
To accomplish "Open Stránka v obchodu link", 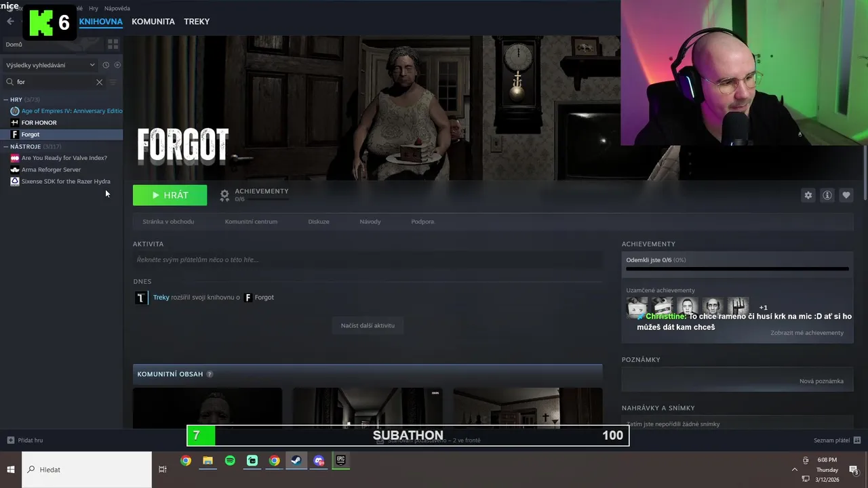I will point(168,222).
